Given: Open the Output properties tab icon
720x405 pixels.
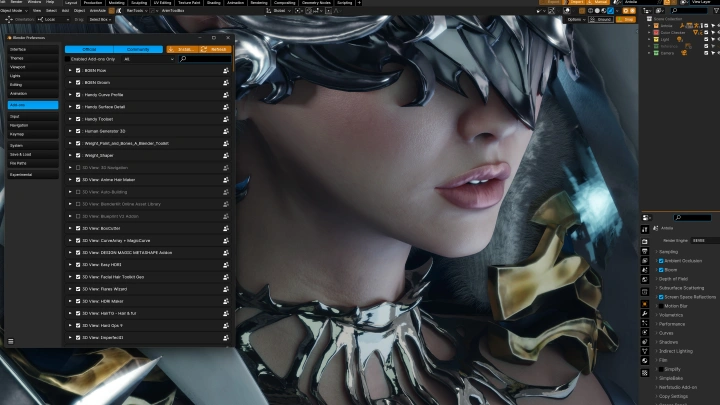Looking at the screenshot, I should pos(645,251).
